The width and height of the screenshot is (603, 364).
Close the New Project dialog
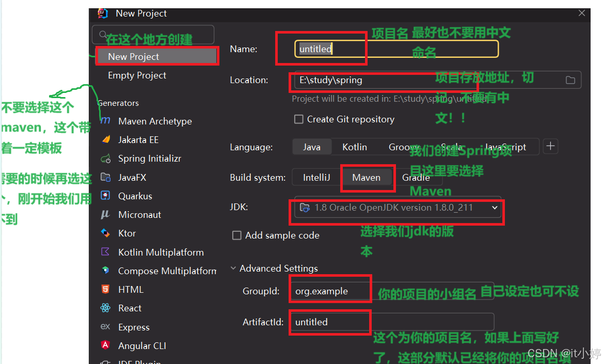pyautogui.click(x=582, y=13)
